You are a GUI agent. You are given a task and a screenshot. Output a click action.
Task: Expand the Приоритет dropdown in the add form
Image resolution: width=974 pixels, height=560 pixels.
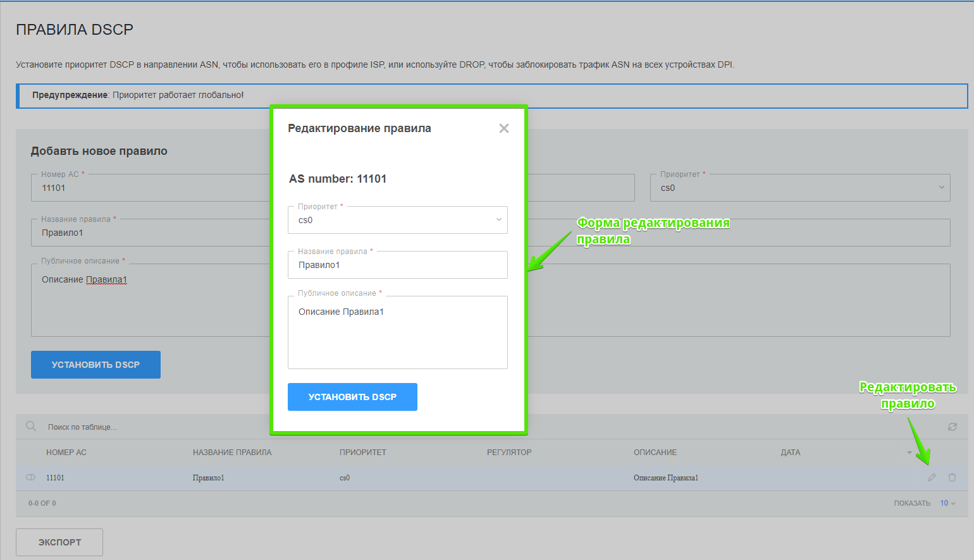pos(799,188)
